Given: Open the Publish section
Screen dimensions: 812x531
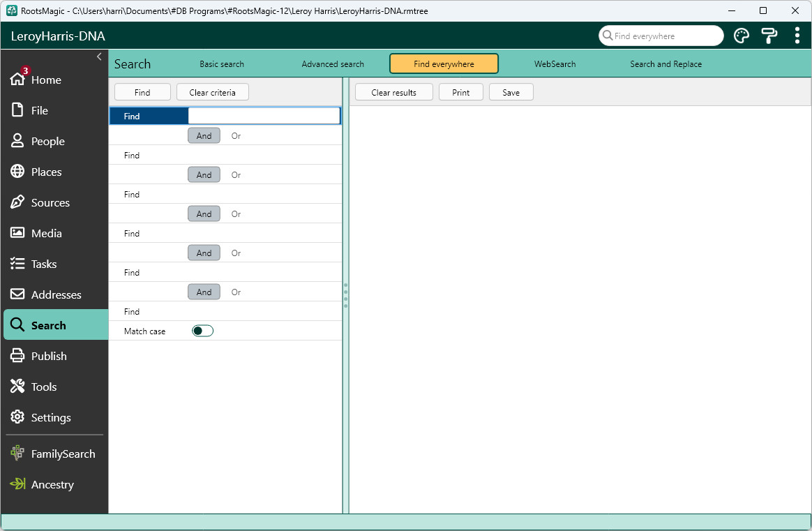Looking at the screenshot, I should click(55, 356).
